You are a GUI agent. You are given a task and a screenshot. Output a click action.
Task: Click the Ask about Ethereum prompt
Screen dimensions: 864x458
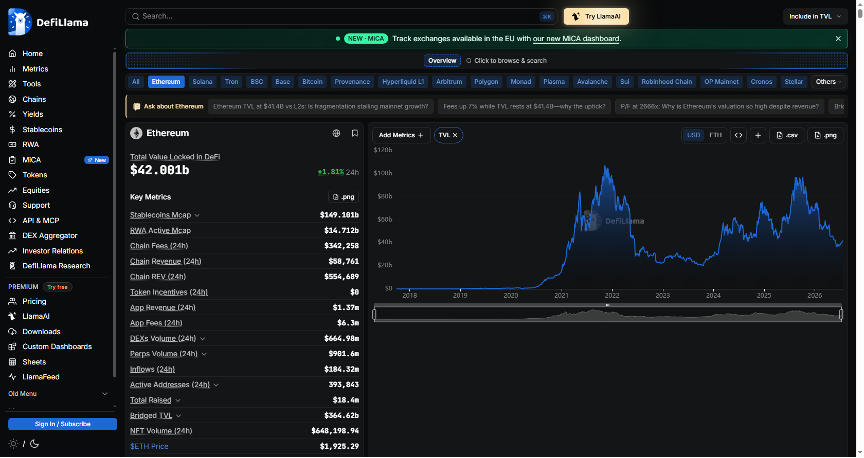coord(169,106)
